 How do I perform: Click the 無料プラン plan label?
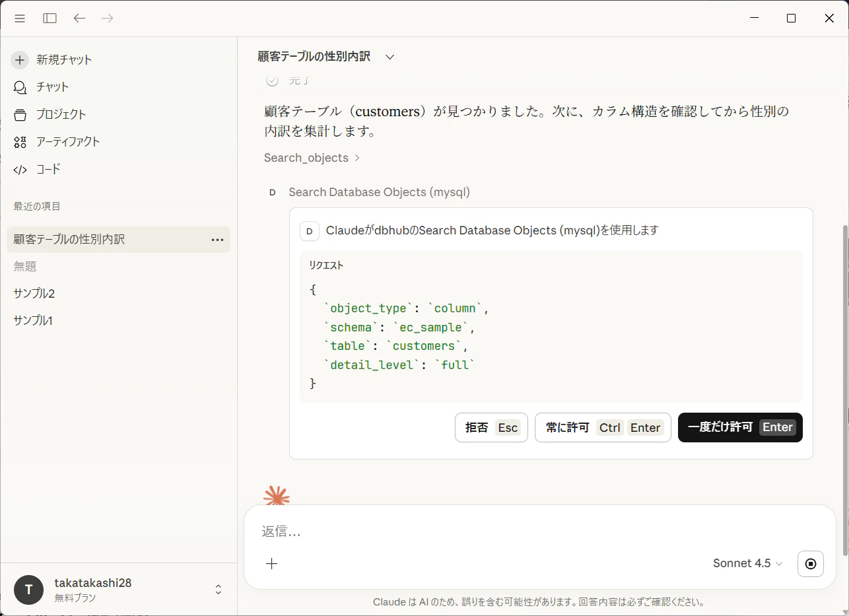[x=75, y=598]
